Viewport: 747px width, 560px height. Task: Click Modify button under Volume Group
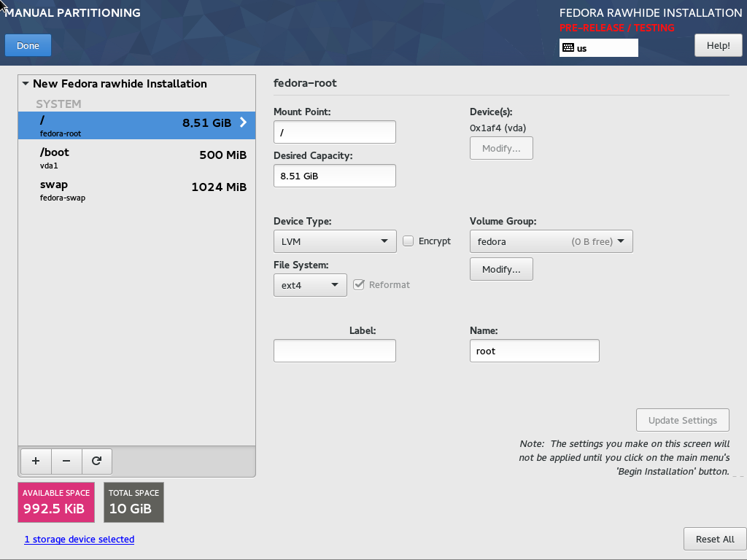click(501, 270)
